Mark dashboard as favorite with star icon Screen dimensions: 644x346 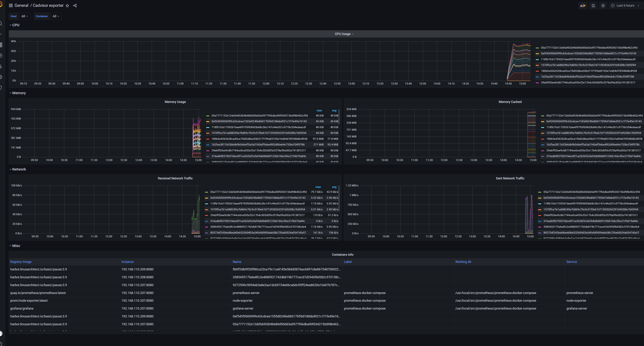coord(67,6)
